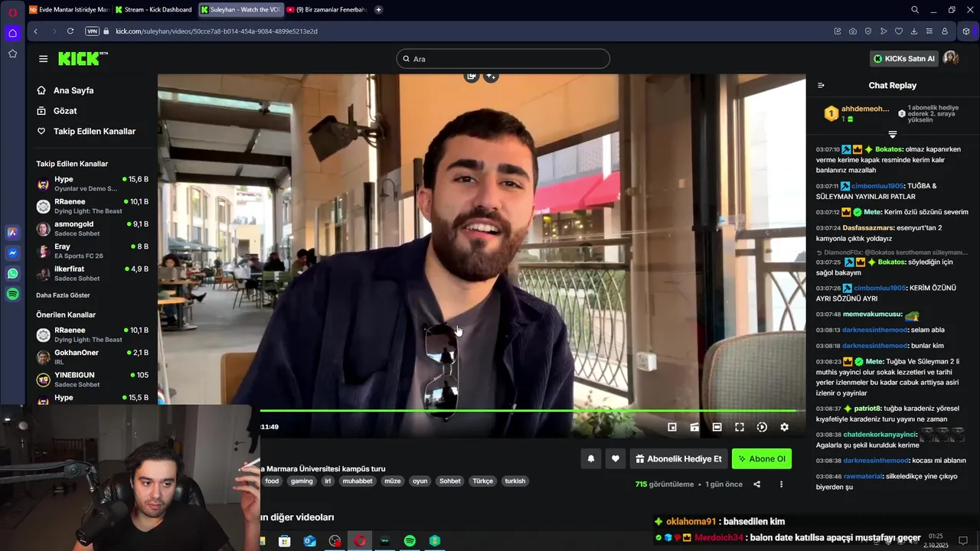Image resolution: width=980 pixels, height=551 pixels.
Task: Switch to the Evde Mantar Istiridye tab
Action: point(69,10)
